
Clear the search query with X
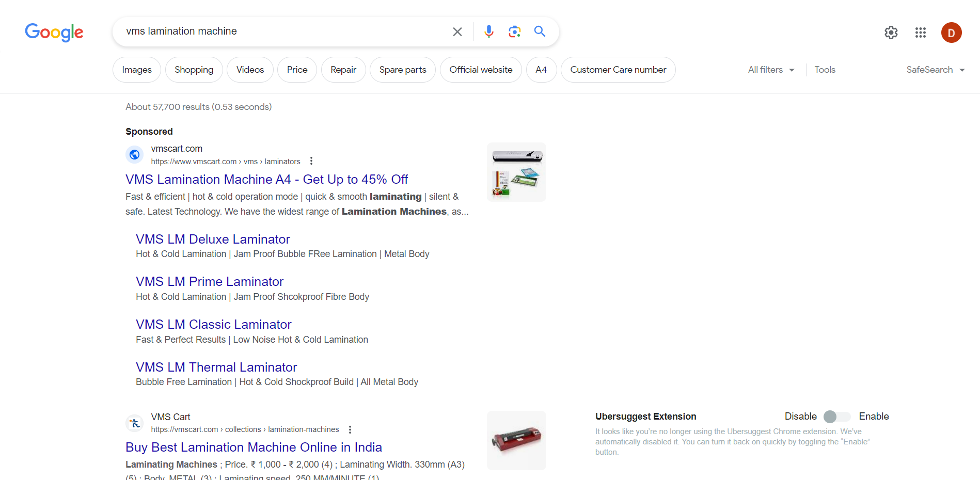click(x=457, y=31)
